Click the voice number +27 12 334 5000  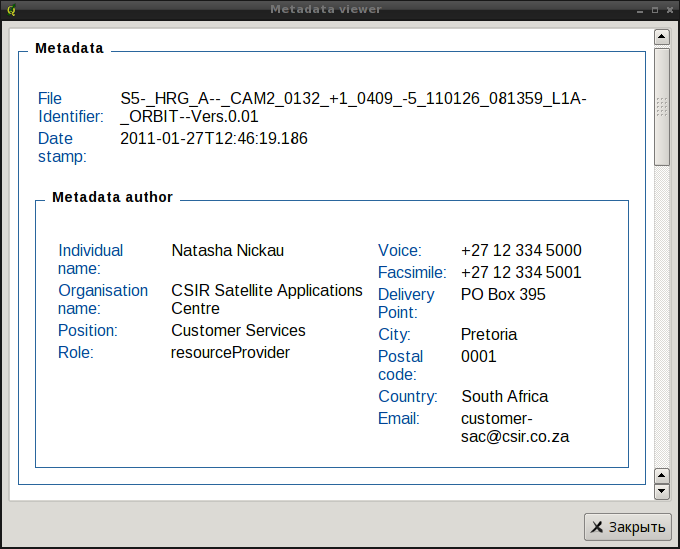tap(521, 251)
